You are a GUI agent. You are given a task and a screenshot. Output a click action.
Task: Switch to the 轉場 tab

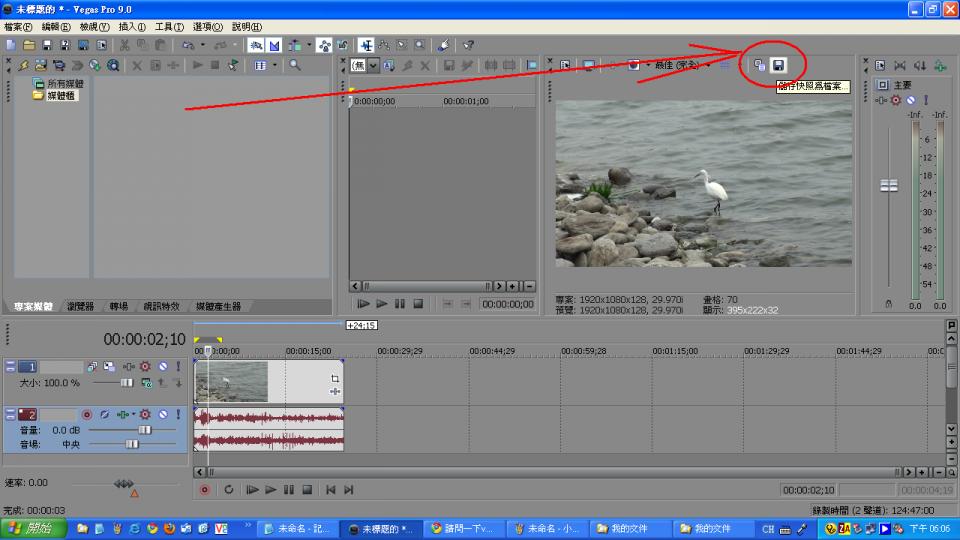pos(119,306)
